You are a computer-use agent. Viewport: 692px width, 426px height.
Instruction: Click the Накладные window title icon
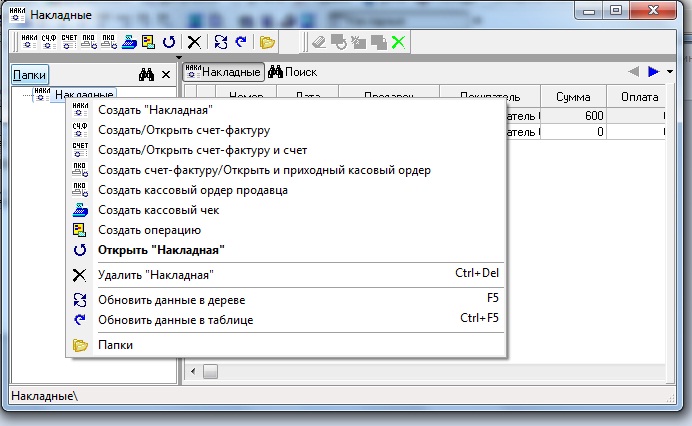(17, 15)
